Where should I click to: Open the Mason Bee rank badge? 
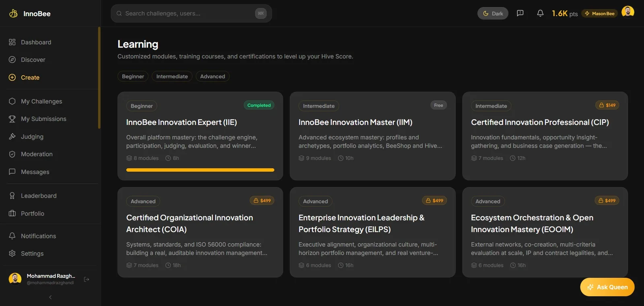tap(600, 13)
